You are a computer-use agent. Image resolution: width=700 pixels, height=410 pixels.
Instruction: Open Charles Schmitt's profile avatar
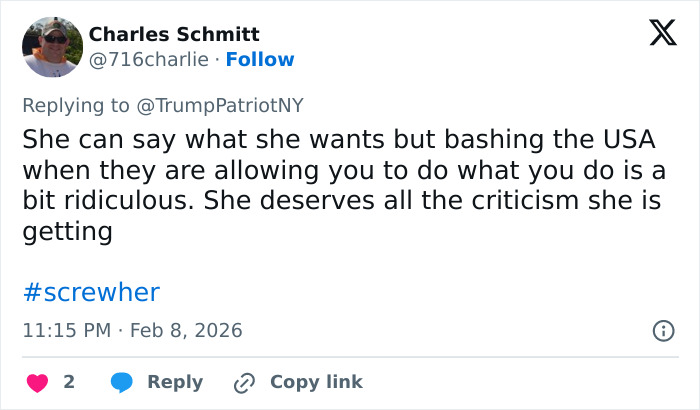(52, 47)
